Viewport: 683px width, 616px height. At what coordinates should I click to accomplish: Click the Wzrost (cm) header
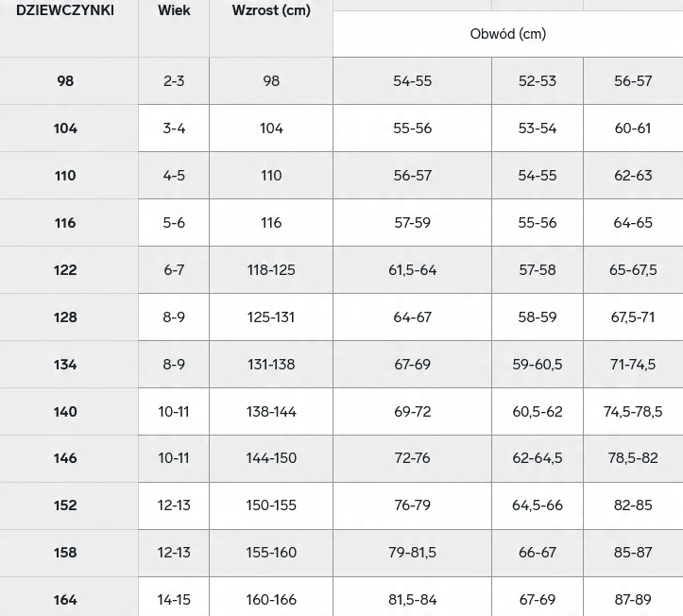[x=271, y=10]
